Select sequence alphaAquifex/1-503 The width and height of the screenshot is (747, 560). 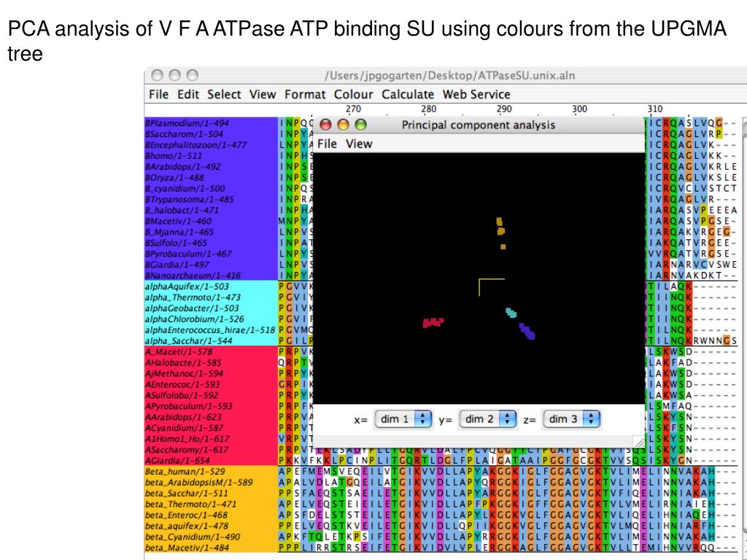click(x=187, y=286)
